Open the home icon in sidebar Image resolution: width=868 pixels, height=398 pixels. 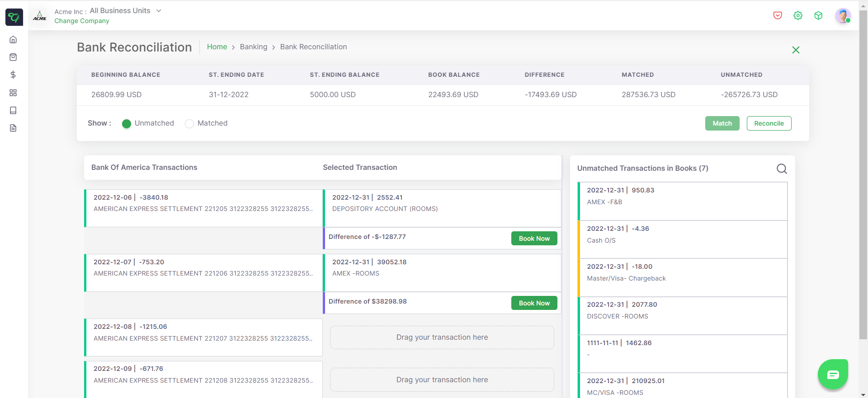coord(13,40)
